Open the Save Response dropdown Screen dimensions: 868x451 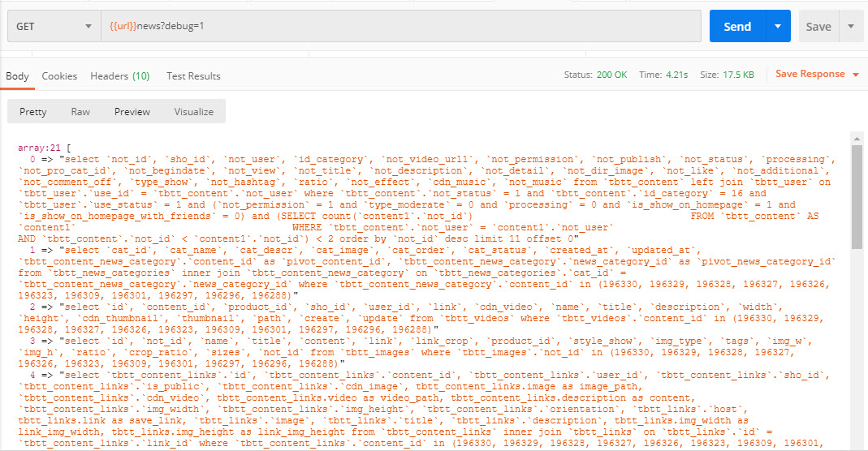817,74
